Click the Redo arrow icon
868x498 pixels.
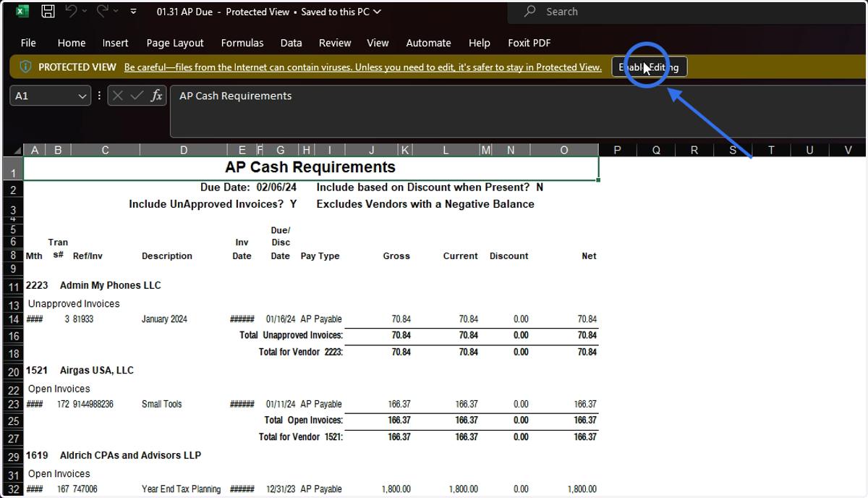click(x=103, y=11)
